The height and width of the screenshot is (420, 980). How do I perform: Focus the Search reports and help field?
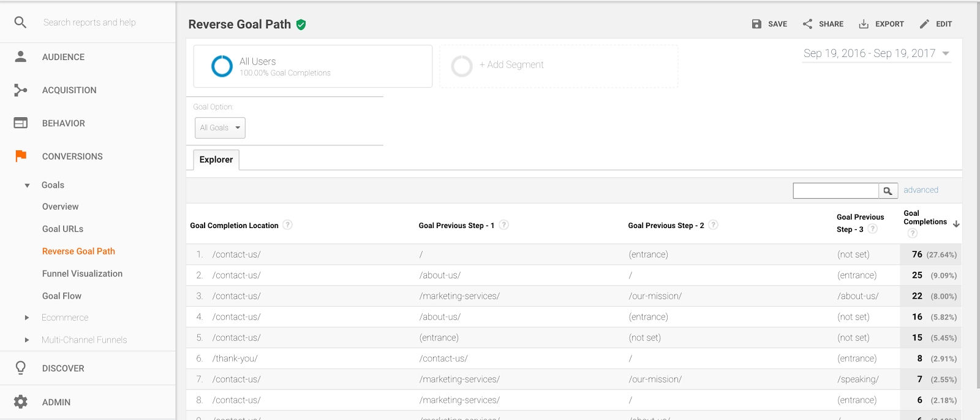pos(89,22)
